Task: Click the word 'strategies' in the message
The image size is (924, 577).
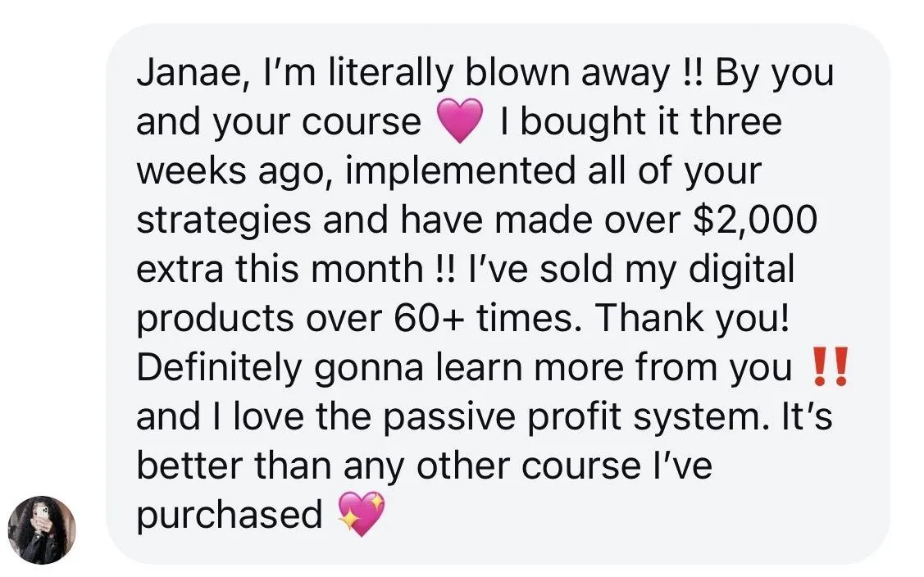Action: pos(224,221)
